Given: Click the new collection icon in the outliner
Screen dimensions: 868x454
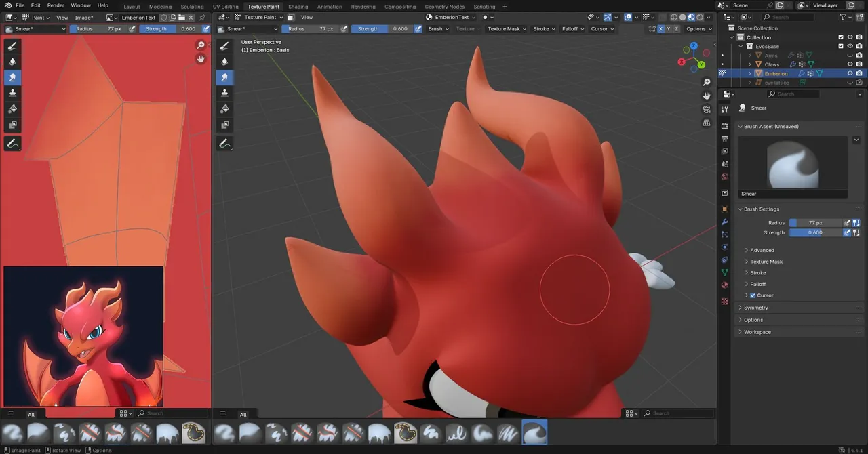Looking at the screenshot, I should pyautogui.click(x=859, y=17).
